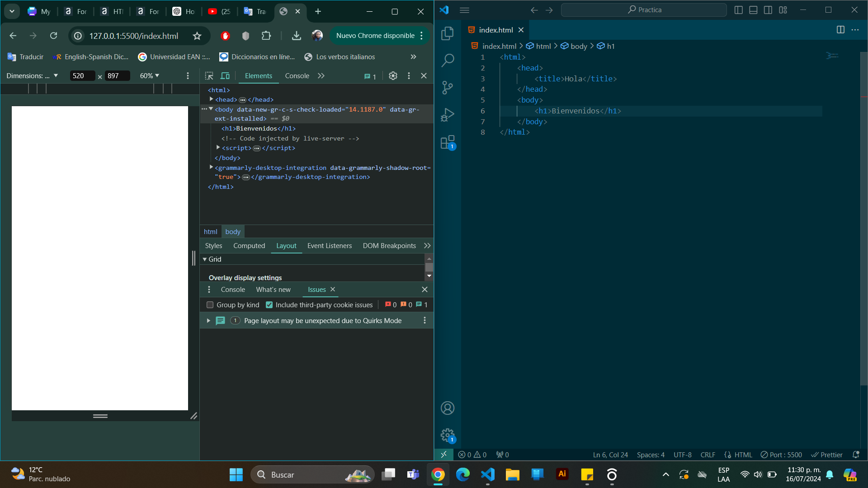868x488 pixels.
Task: Click Port : 5500 in status bar
Action: click(x=781, y=455)
